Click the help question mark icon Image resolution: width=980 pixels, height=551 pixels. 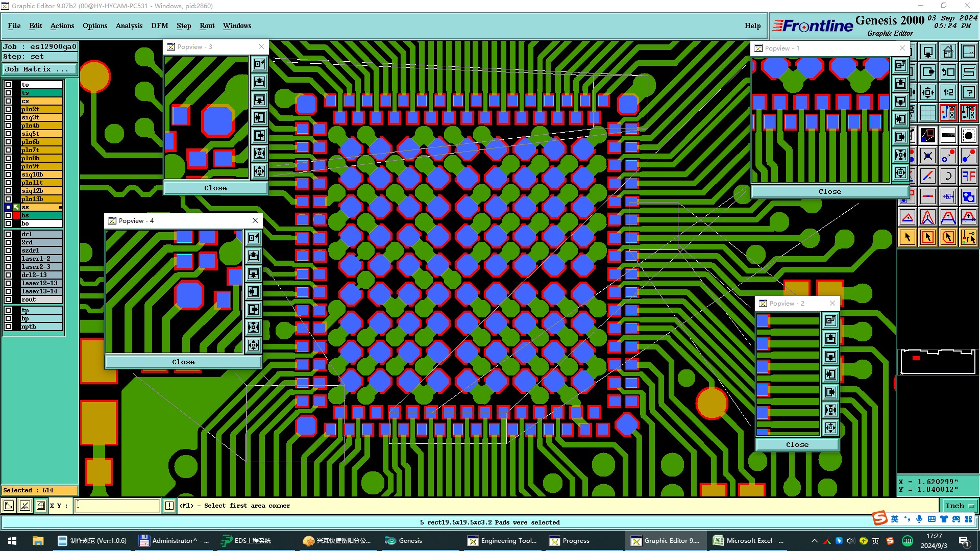pos(968,92)
